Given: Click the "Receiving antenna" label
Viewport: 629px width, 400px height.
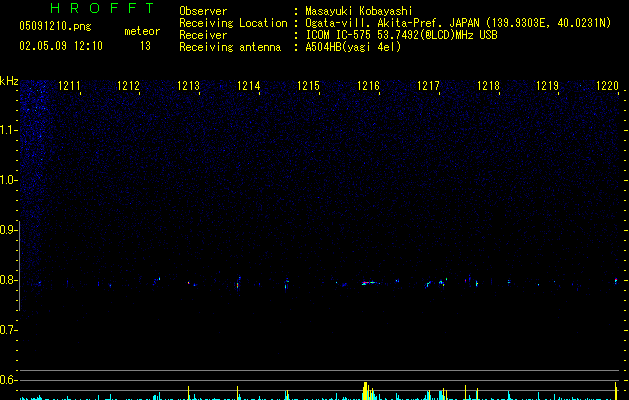Looking at the screenshot, I should 230,47.
